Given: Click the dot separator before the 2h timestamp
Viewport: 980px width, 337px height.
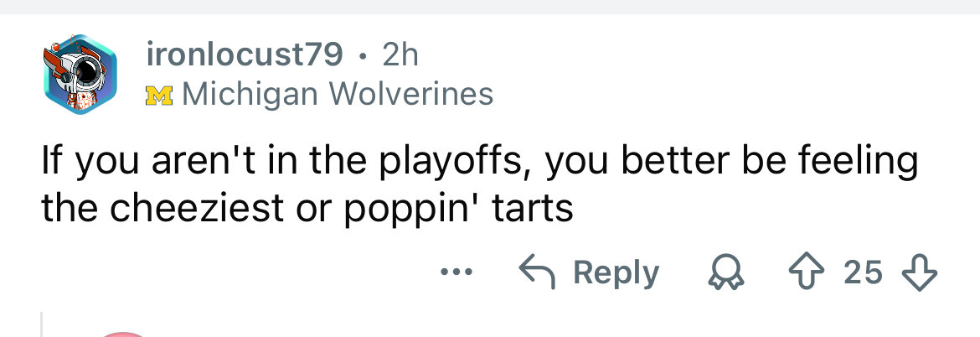Looking at the screenshot, I should pyautogui.click(x=361, y=56).
